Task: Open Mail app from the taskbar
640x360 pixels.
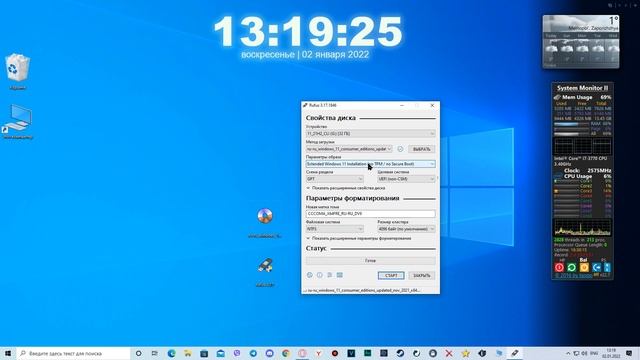Action: (220, 353)
